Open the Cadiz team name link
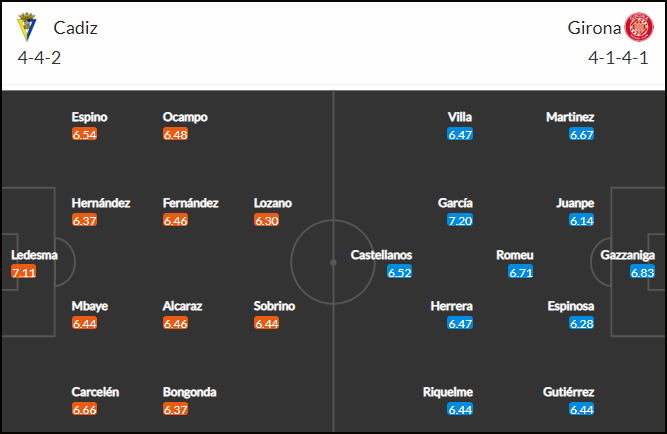The image size is (667, 434). (75, 28)
